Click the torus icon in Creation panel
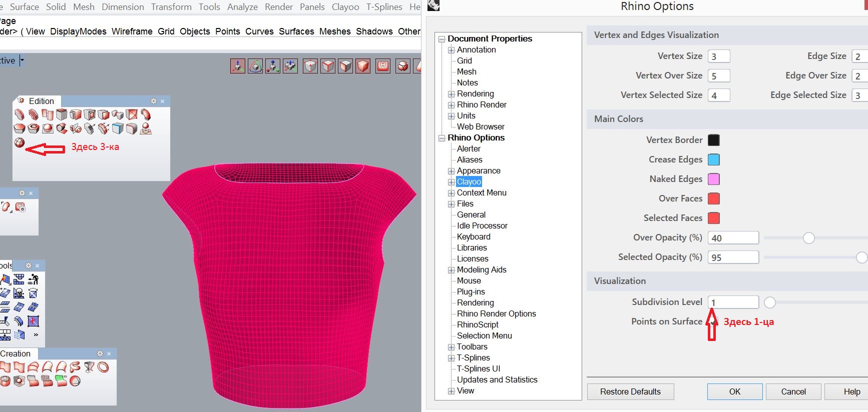 point(103,367)
